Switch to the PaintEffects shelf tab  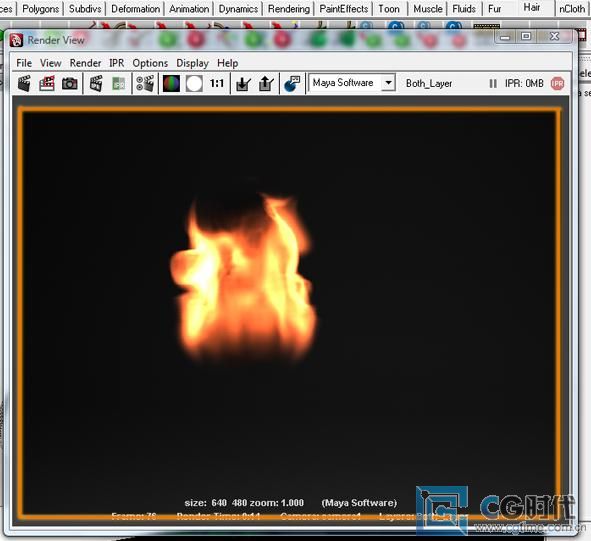coord(343,9)
